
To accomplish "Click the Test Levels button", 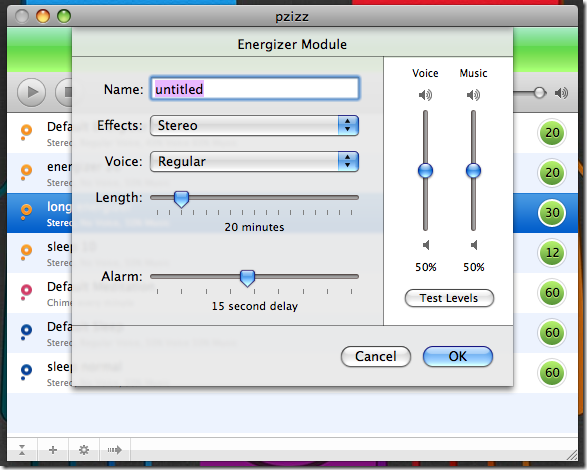I will (x=449, y=298).
